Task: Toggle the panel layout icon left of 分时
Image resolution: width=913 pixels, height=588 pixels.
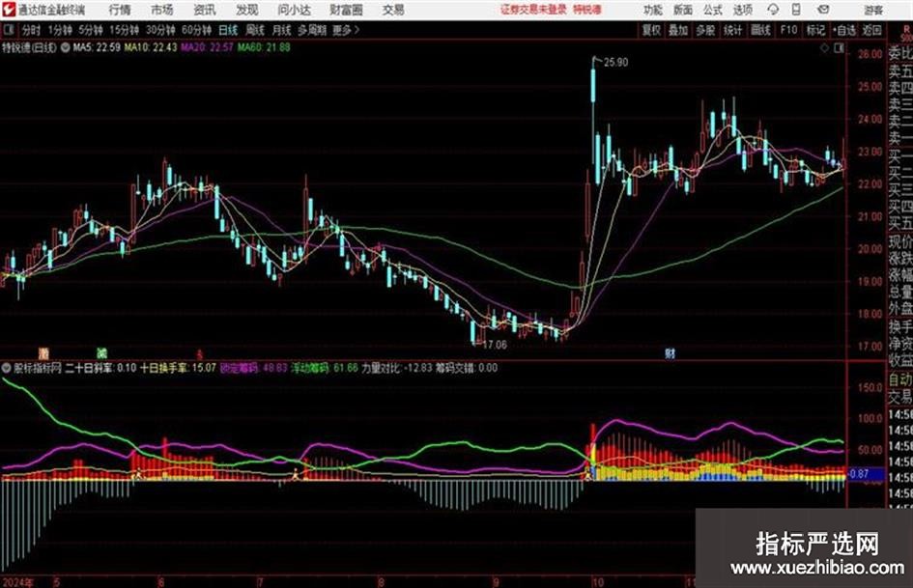Action: coord(8,30)
